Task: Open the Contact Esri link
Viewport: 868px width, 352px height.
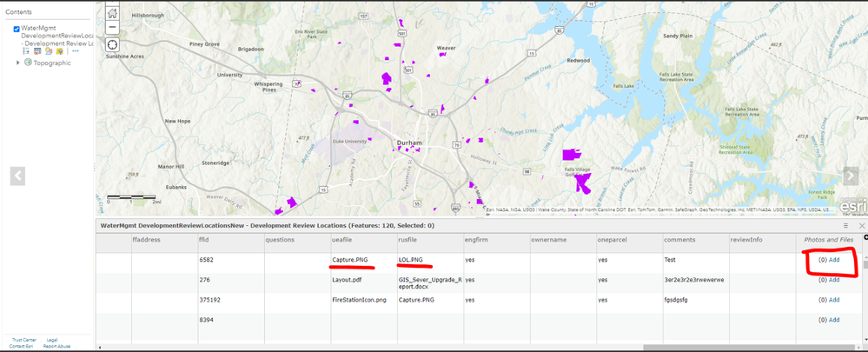Action: 21,346
